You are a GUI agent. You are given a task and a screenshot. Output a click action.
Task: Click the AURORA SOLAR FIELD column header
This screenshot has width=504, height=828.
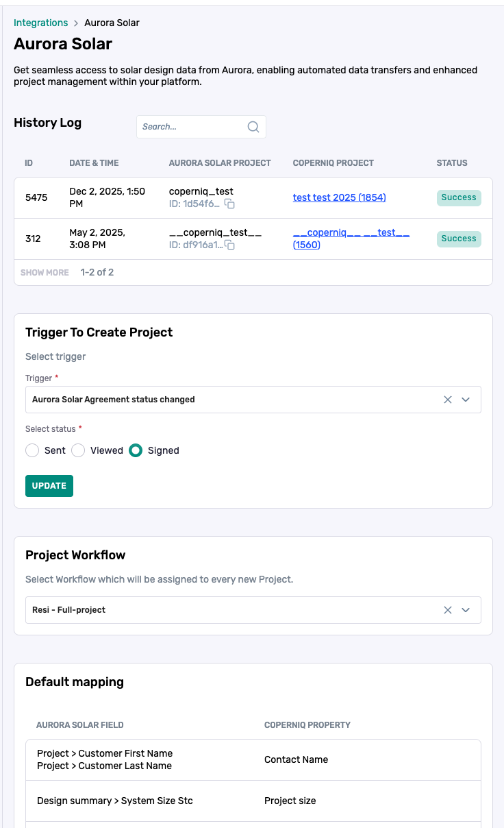80,724
